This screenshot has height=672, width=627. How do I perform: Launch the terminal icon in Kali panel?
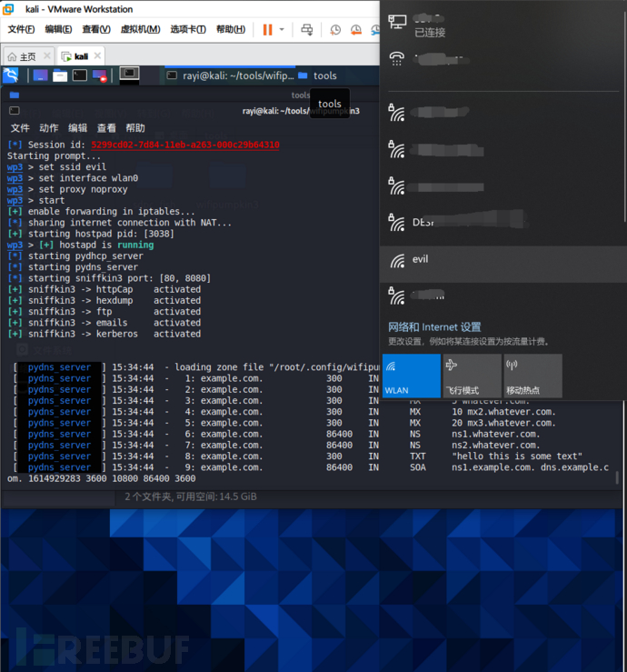click(80, 75)
